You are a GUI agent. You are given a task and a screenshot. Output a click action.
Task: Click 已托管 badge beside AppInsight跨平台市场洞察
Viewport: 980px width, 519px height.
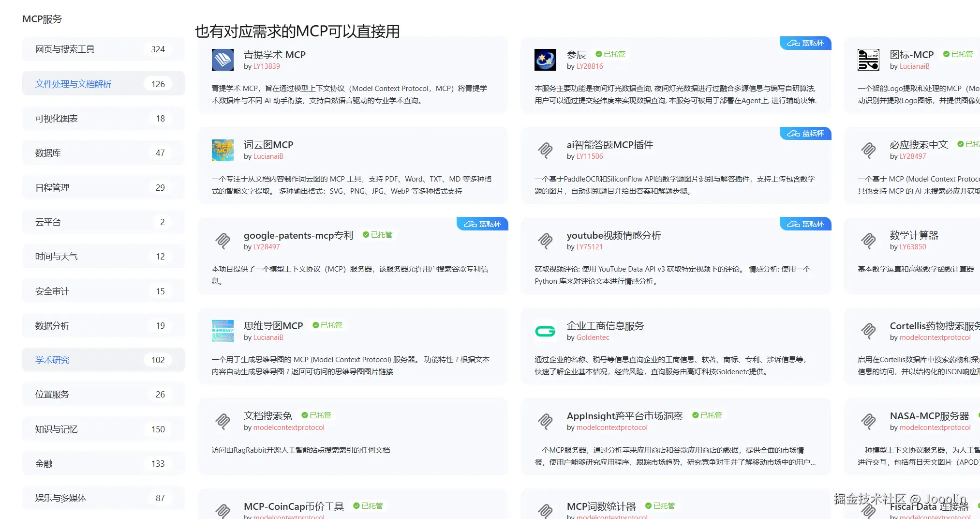coord(707,415)
